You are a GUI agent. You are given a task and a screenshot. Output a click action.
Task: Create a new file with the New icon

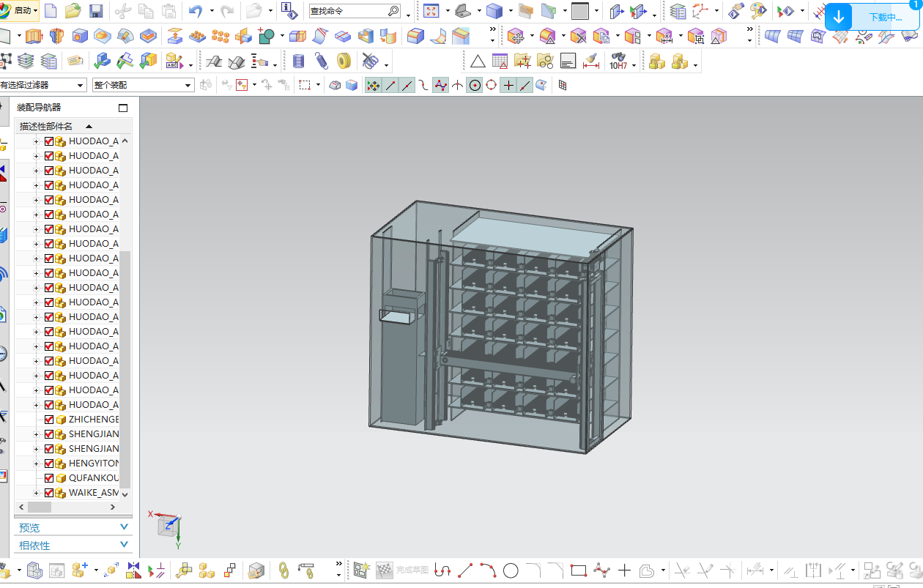point(51,11)
